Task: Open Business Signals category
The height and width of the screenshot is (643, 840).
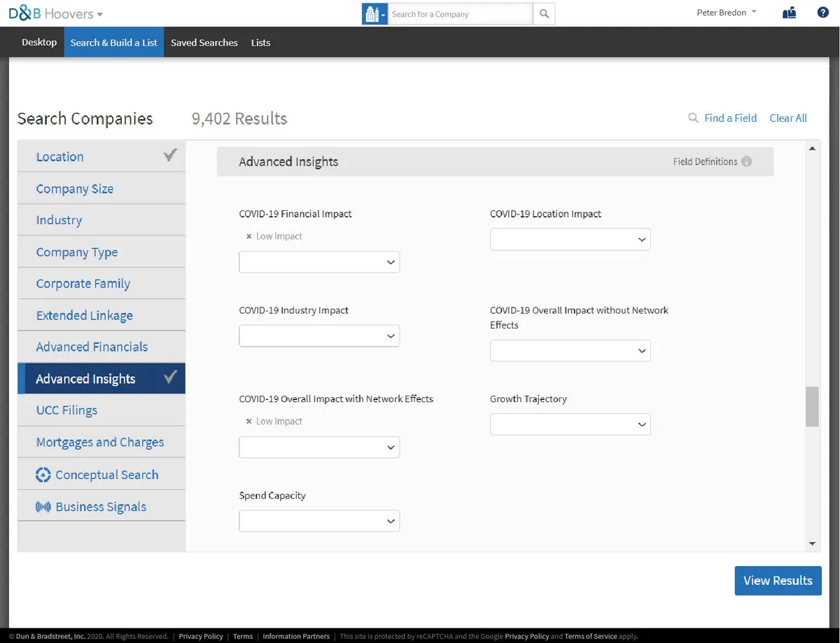Action: click(101, 507)
